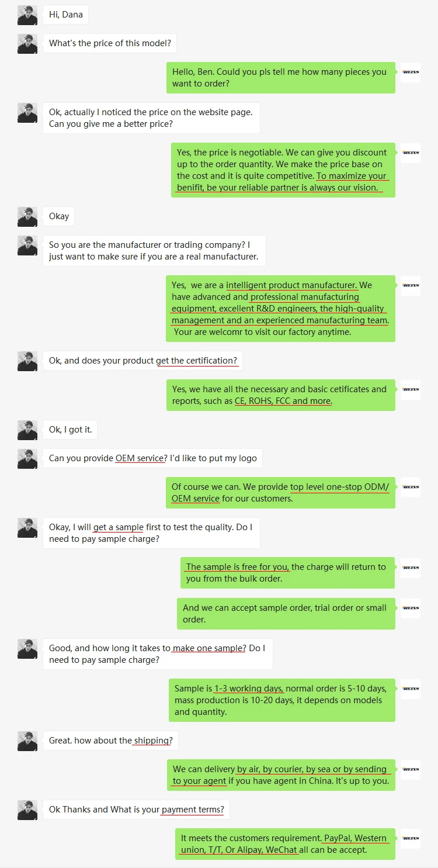
Task: Click the underlined "CE, ROHS, FCC and more" text
Action: [x=283, y=401]
